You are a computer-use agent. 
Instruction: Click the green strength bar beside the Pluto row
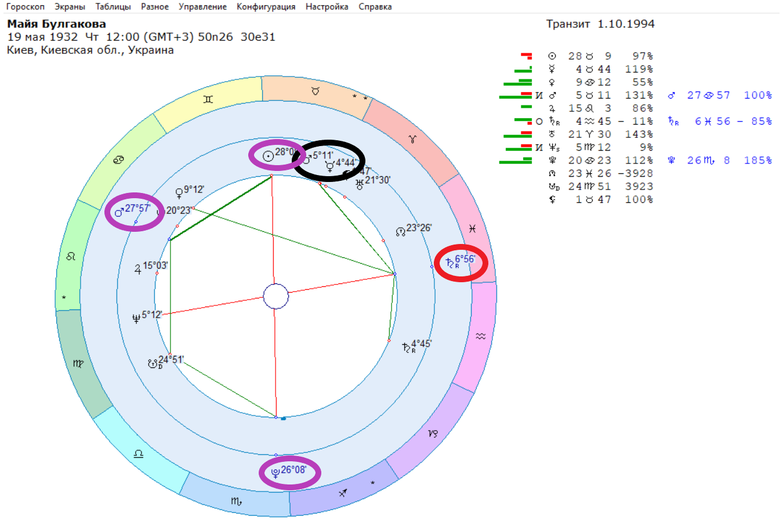tap(515, 162)
